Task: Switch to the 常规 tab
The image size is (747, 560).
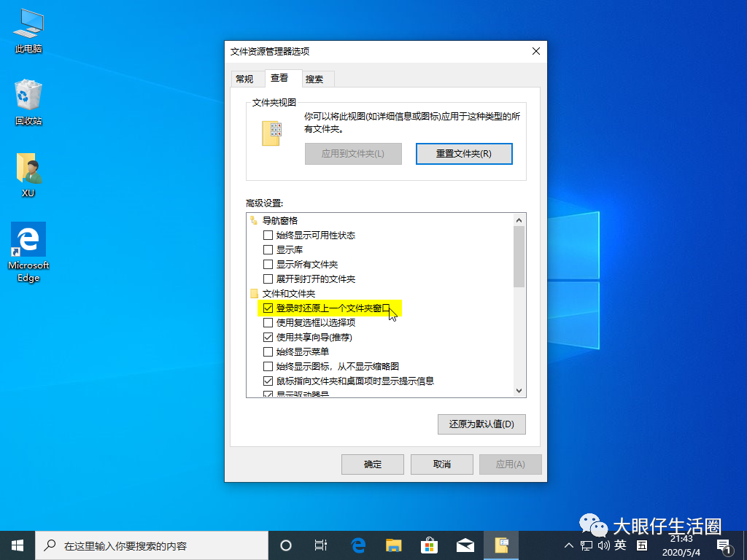Action: coord(247,78)
